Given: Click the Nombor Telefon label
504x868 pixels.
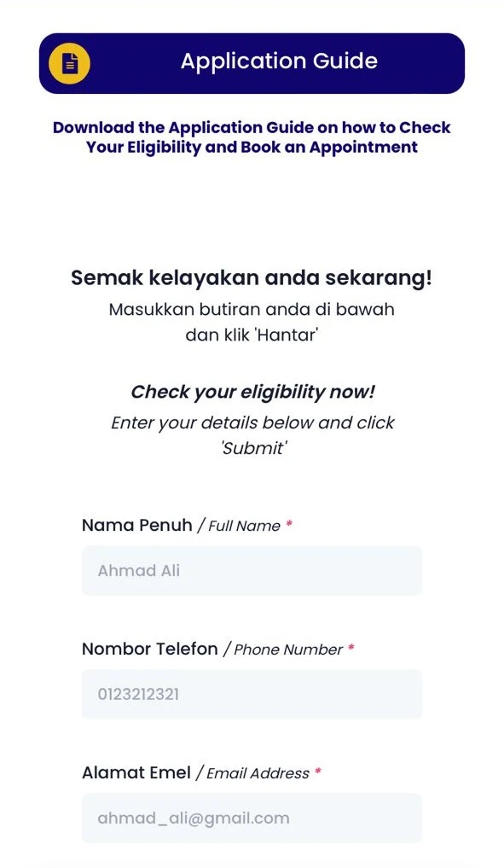Looking at the screenshot, I should [150, 649].
